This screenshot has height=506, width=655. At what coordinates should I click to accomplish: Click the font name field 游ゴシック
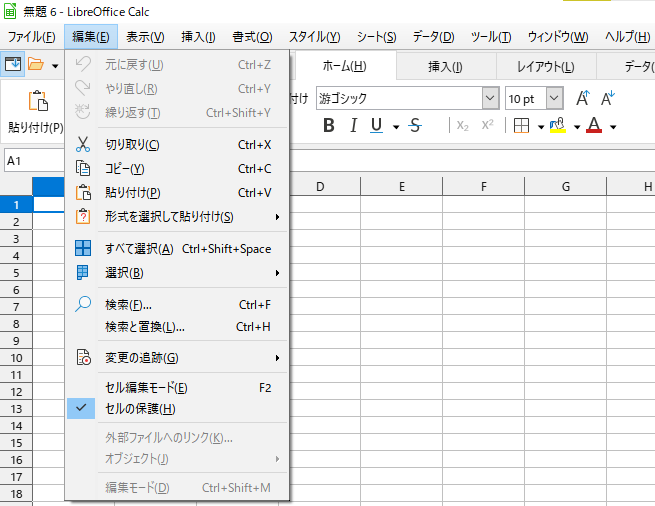point(399,99)
